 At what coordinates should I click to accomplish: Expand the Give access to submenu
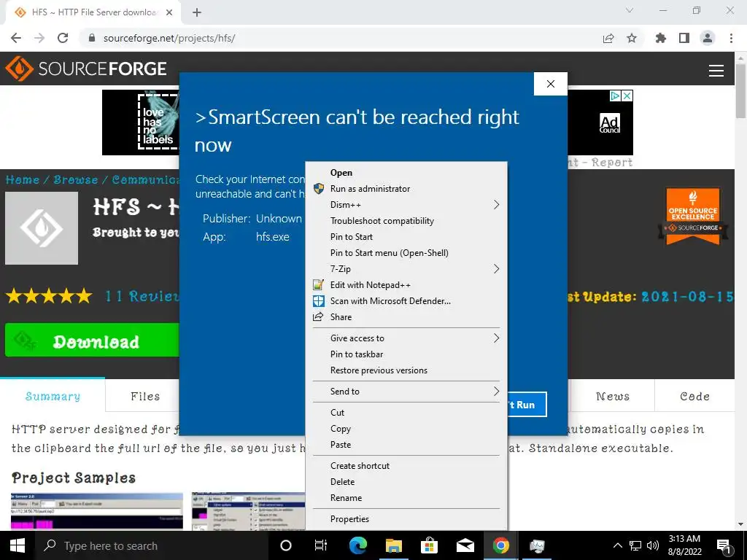pos(406,338)
